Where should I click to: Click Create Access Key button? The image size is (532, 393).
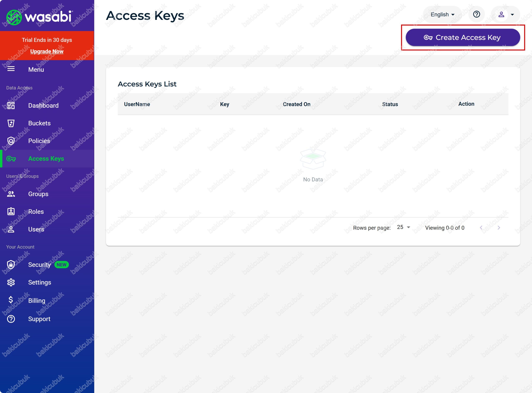[463, 37]
